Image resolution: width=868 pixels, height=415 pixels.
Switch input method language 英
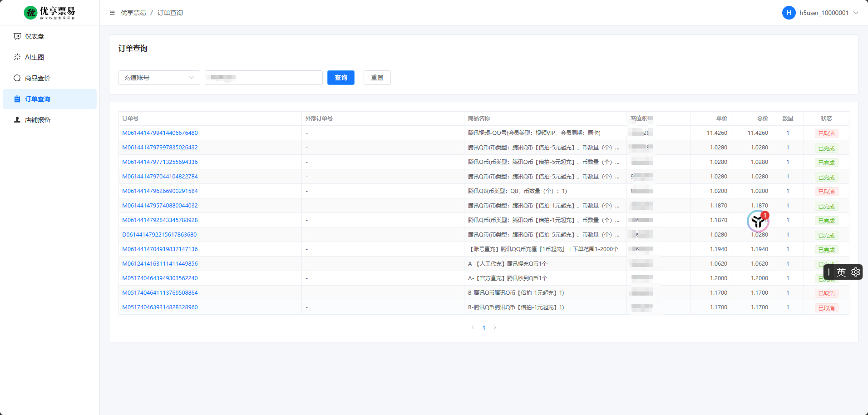pos(841,272)
